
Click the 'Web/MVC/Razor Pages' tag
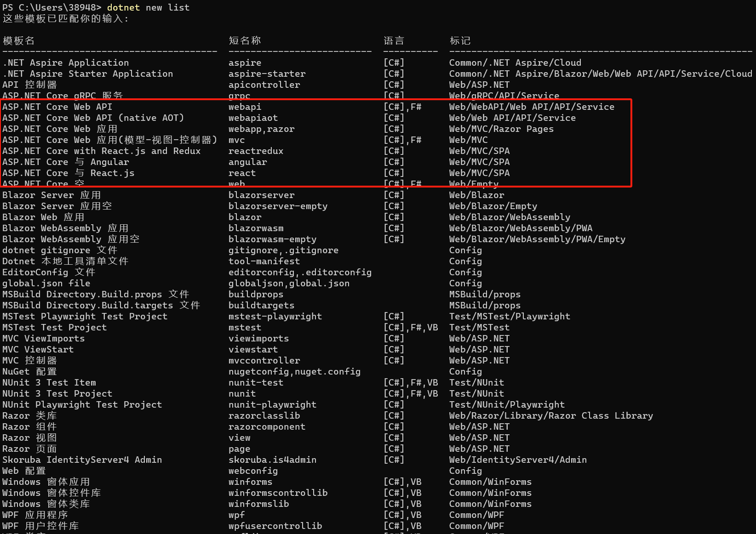click(502, 129)
